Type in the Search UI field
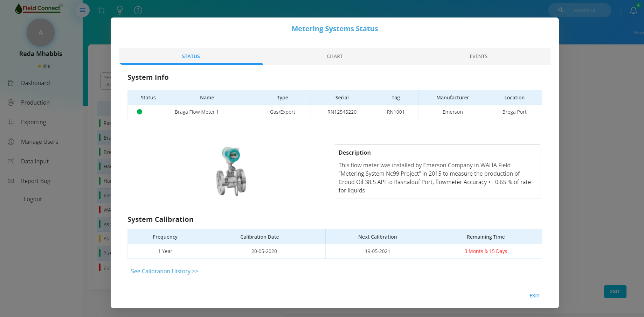 [588, 10]
